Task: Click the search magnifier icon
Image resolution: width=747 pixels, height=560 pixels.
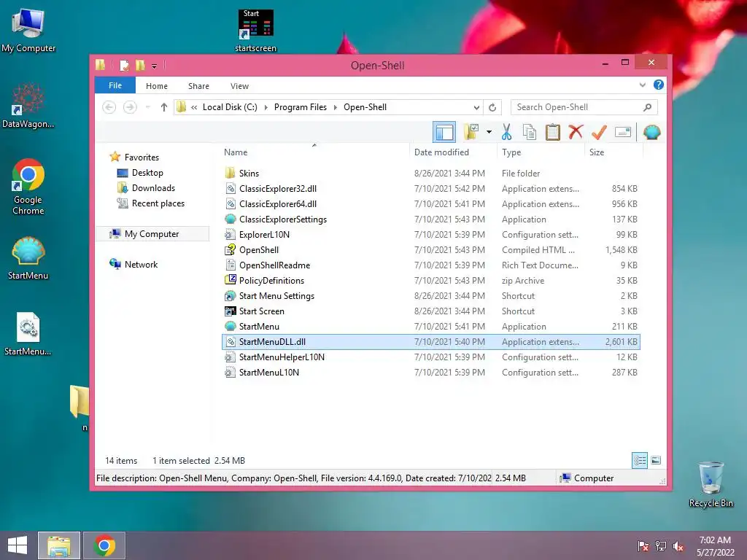Action: (x=647, y=107)
